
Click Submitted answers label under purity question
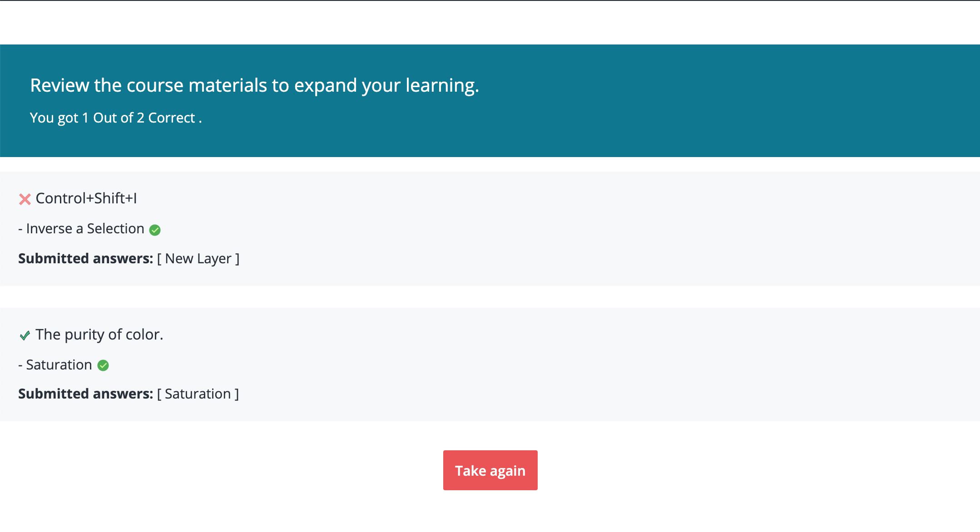coord(85,394)
